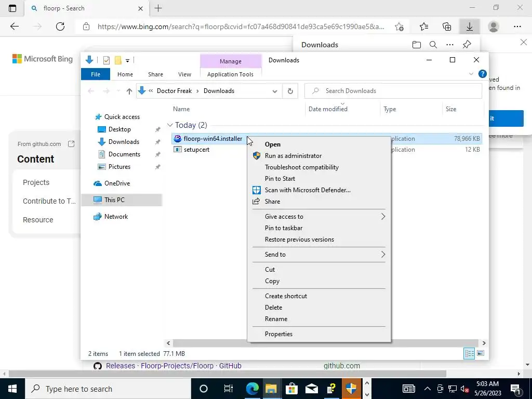Select Pictures in navigation pane
Image resolution: width=532 pixels, height=399 pixels.
(x=119, y=167)
